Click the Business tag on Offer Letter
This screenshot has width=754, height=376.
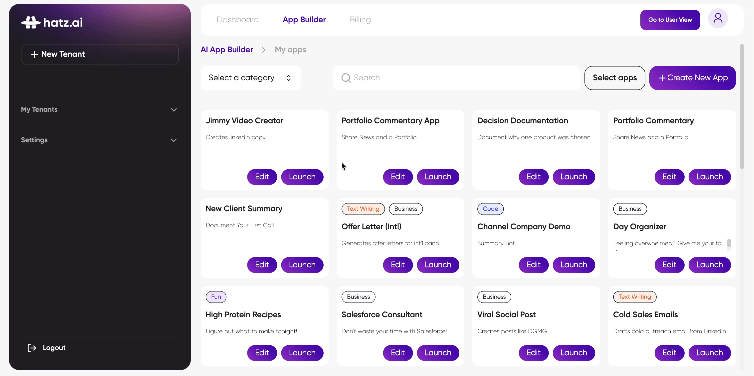click(x=406, y=209)
